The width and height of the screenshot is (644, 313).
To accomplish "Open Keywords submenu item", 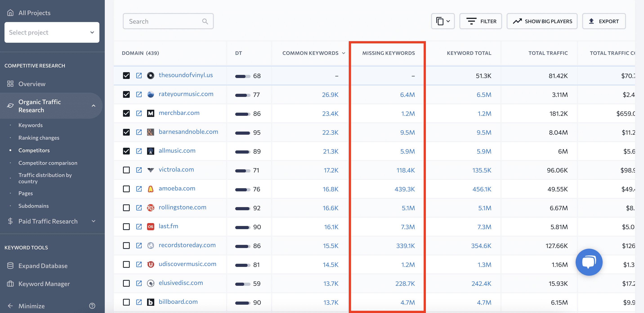I will pyautogui.click(x=31, y=125).
